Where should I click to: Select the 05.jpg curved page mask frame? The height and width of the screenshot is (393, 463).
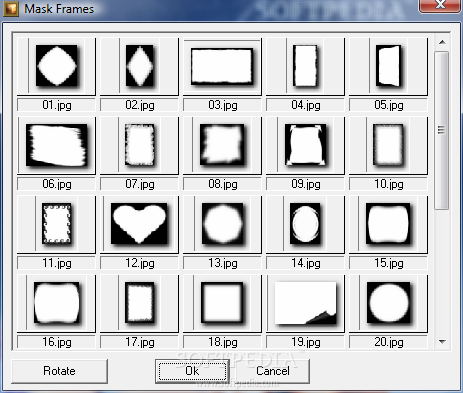pos(388,66)
